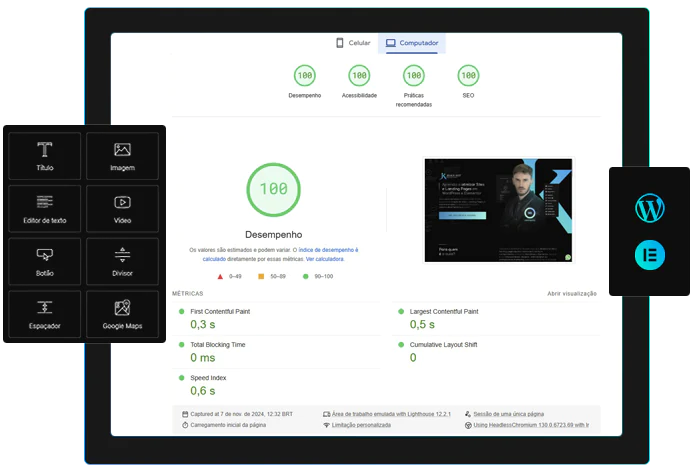Click the Cumulative Layout Shift metric label

[443, 345]
